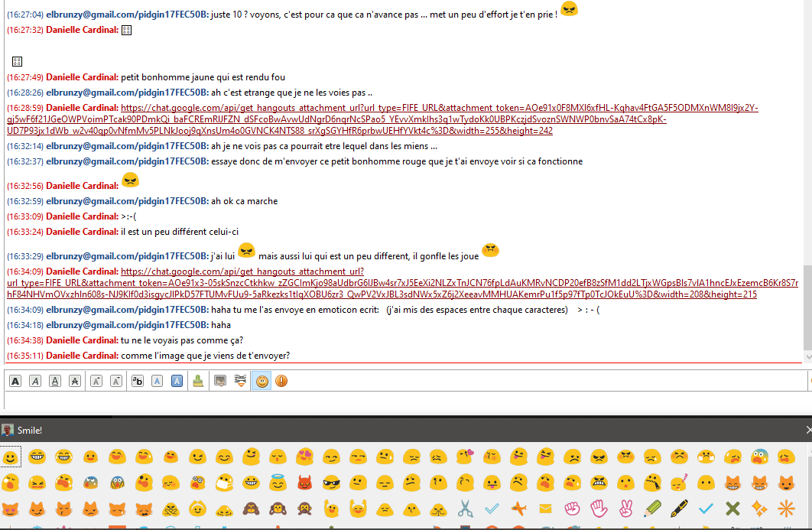This screenshot has width=812, height=530.
Task: Pick the hear-no-evil monkey emoji
Action: pyautogui.click(x=278, y=509)
